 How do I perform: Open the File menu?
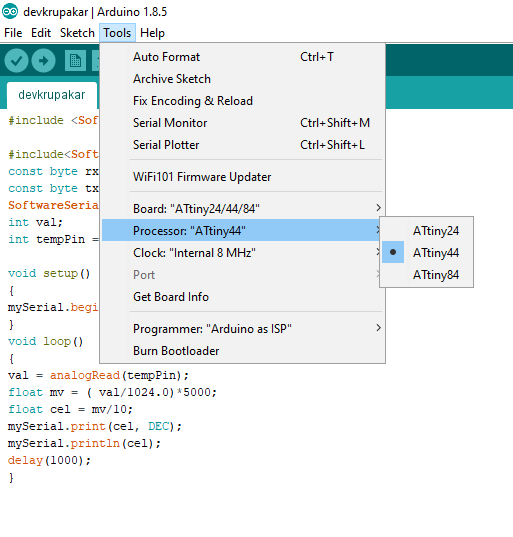(x=13, y=33)
